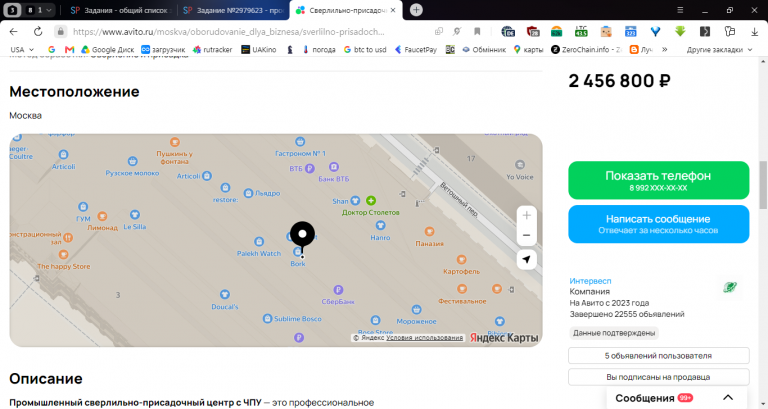Viewport: 768px width, 409px height.
Task: Click the Интерве́сп seller logo
Action: coord(730,288)
